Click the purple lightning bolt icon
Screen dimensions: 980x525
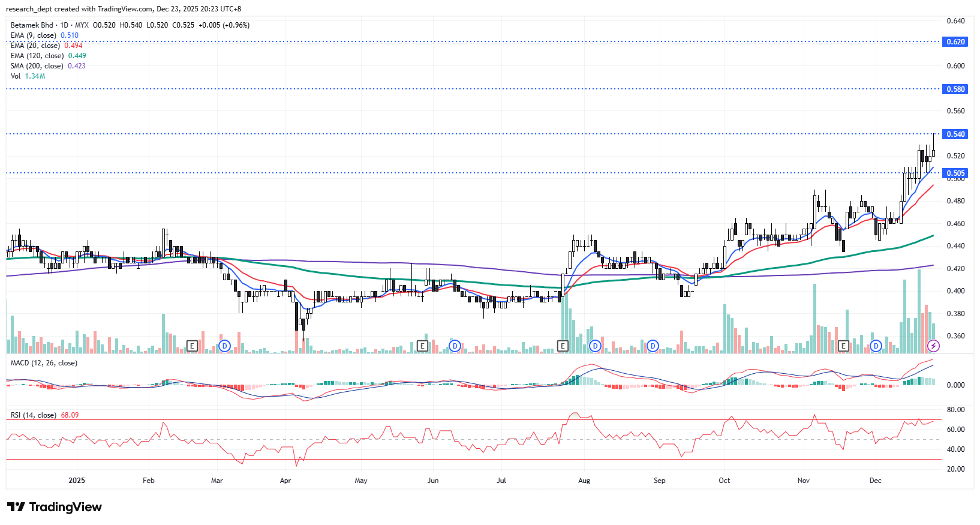pyautogui.click(x=933, y=346)
